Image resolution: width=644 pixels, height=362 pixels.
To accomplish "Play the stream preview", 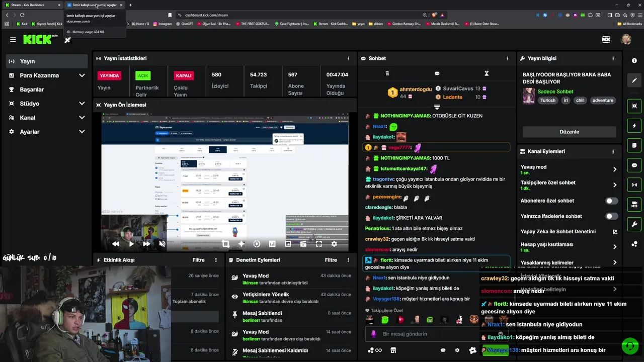I will click(131, 244).
